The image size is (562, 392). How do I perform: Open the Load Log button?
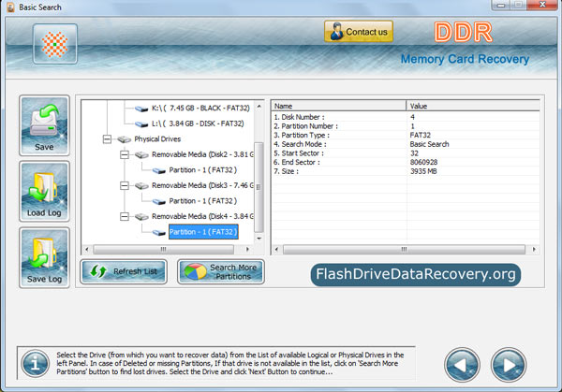point(44,191)
